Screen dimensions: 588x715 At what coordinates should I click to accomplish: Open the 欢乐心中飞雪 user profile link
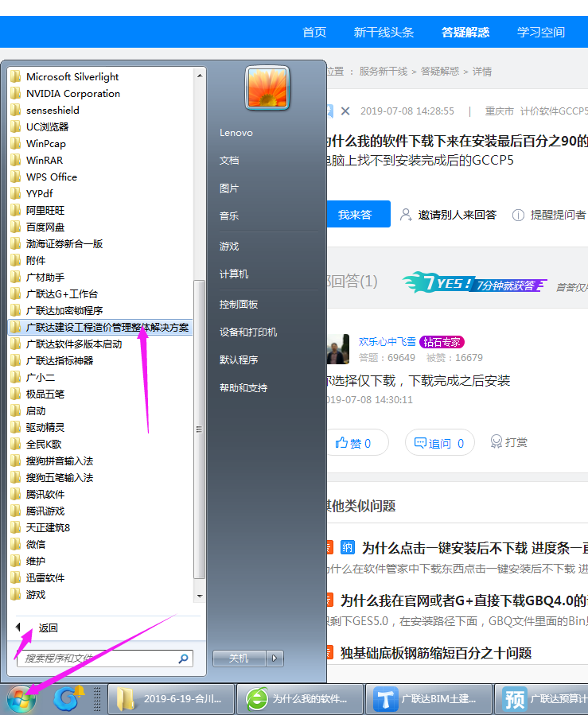pyautogui.click(x=387, y=341)
